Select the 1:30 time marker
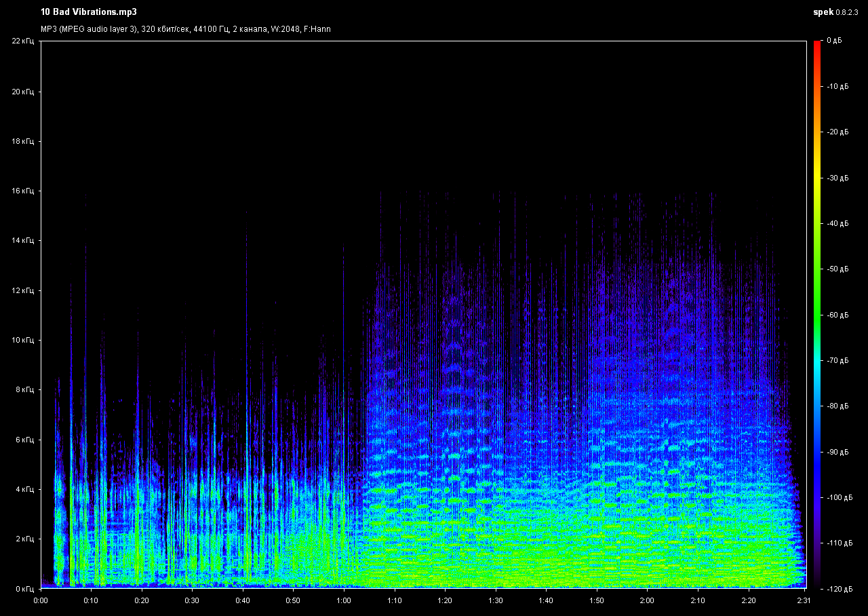868x616 pixels. 496,600
